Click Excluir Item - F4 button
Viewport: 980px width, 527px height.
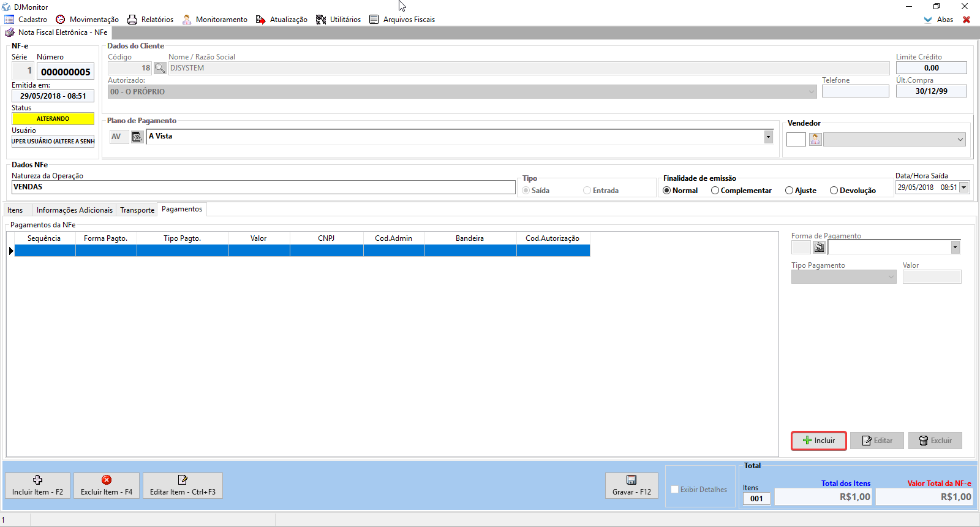coord(107,485)
